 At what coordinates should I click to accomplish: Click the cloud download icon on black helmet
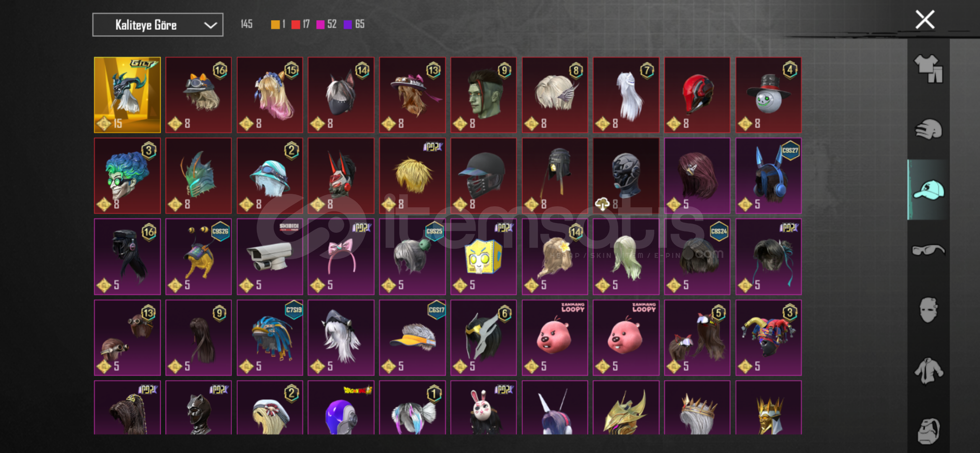(602, 204)
